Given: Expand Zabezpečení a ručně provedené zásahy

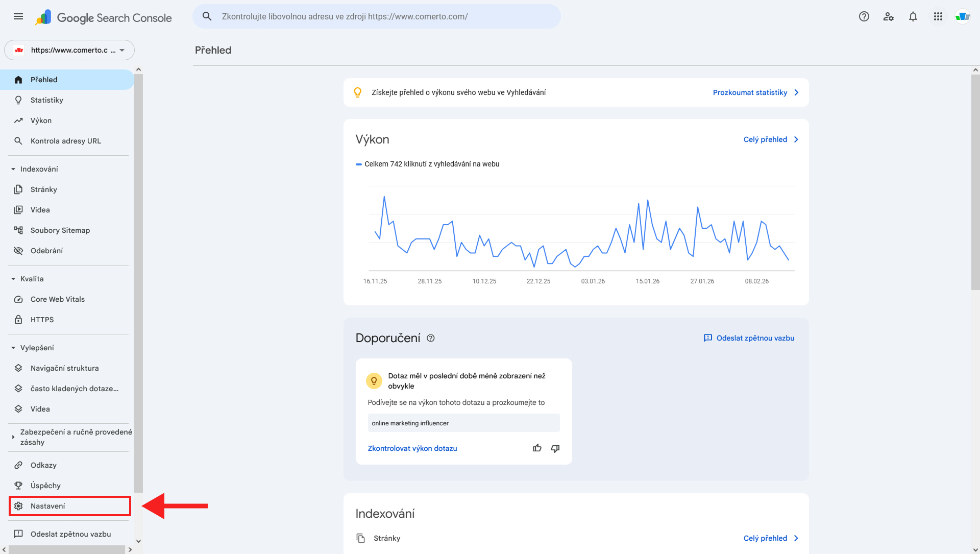Looking at the screenshot, I should tap(13, 437).
